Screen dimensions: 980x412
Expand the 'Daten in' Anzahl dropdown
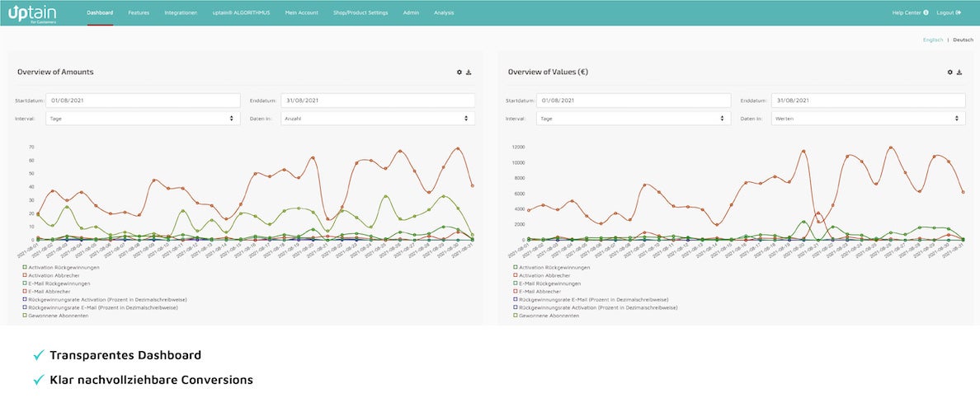377,119
